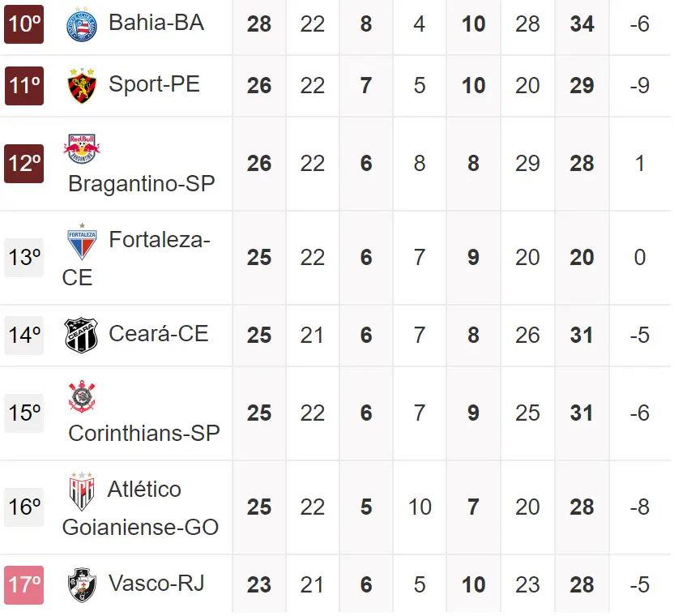
Task: Click the Vasco-RJ team crest
Action: 81,584
